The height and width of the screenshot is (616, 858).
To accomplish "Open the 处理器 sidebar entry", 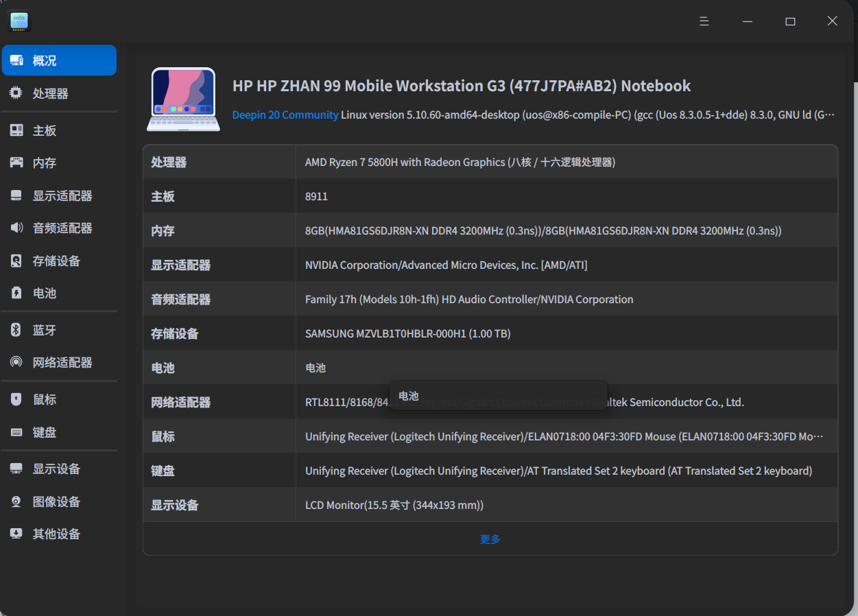I will 59,93.
